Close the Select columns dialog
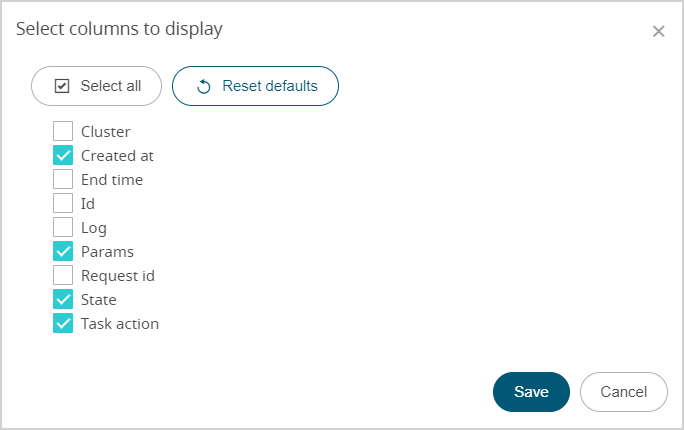The image size is (684, 430). coord(658,31)
